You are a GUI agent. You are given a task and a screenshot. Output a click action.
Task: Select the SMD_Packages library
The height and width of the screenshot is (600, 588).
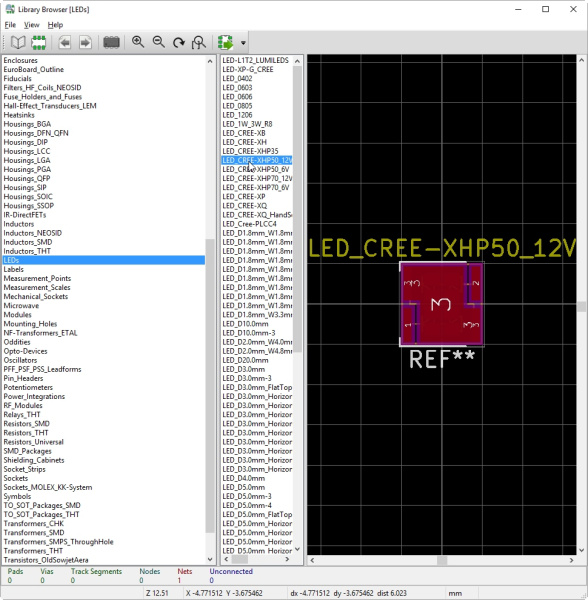(x=28, y=451)
